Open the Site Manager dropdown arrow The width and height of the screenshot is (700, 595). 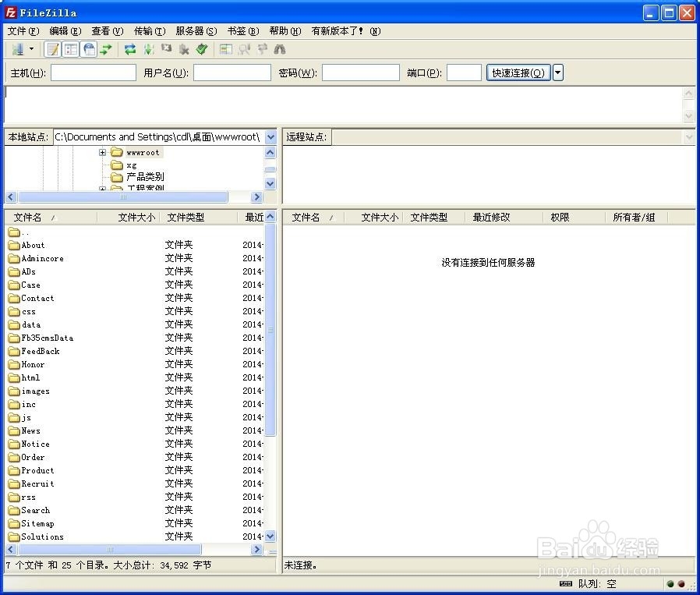point(30,48)
